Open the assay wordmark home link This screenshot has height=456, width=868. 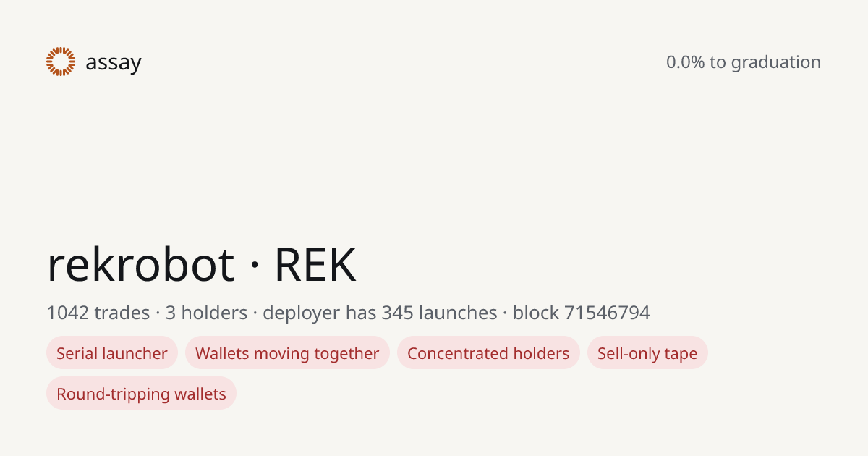pyautogui.click(x=113, y=63)
